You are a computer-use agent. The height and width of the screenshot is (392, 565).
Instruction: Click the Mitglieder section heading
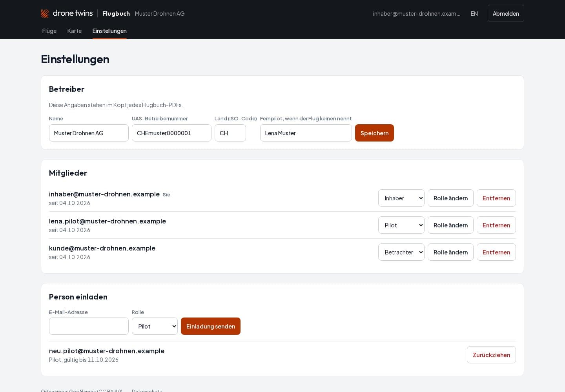point(68,173)
